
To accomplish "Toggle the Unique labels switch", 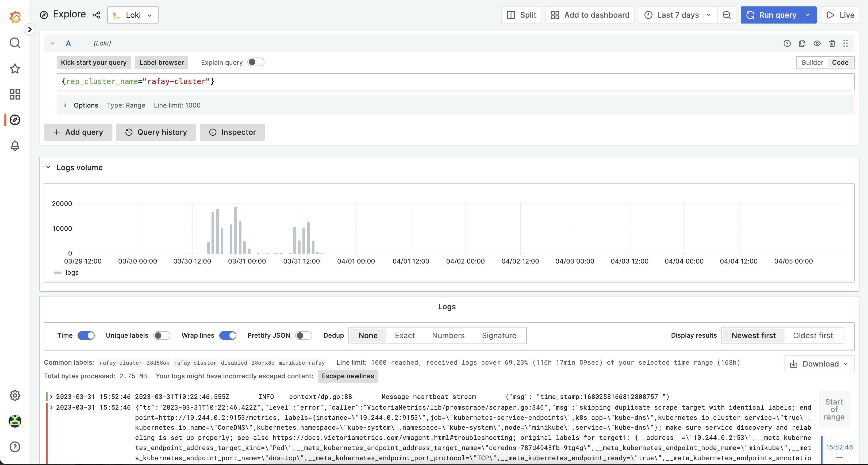I will pos(161,335).
